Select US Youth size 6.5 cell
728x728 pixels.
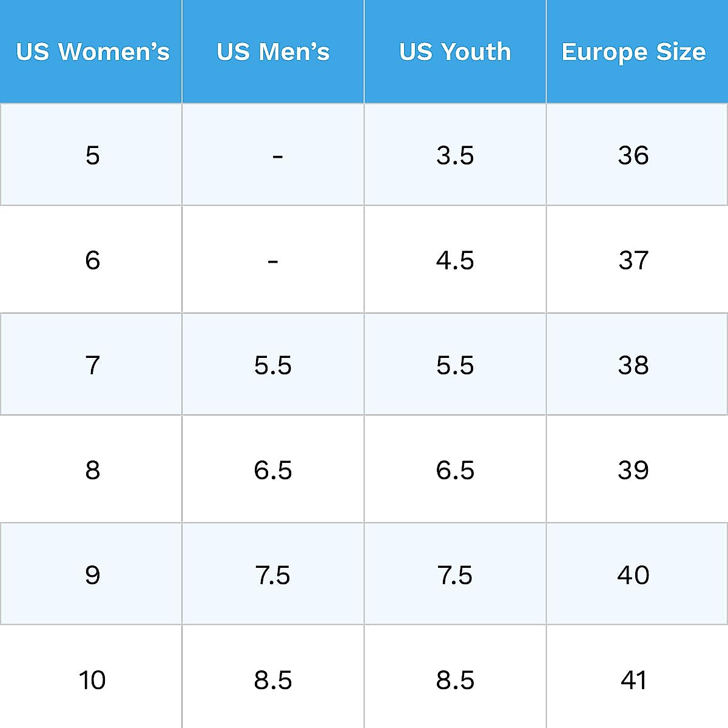click(455, 470)
